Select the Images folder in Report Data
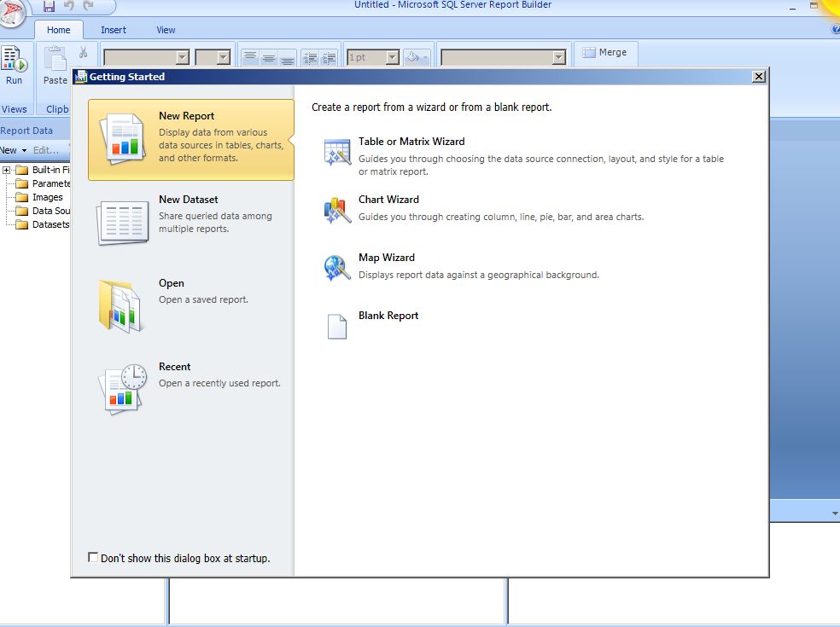840x627 pixels. pos(39,198)
